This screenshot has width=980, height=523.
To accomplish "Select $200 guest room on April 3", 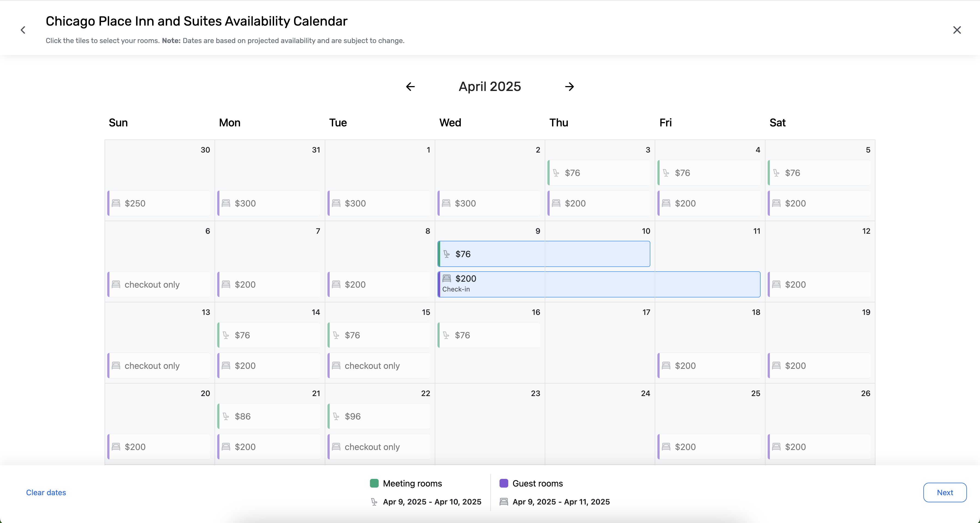I will click(599, 203).
